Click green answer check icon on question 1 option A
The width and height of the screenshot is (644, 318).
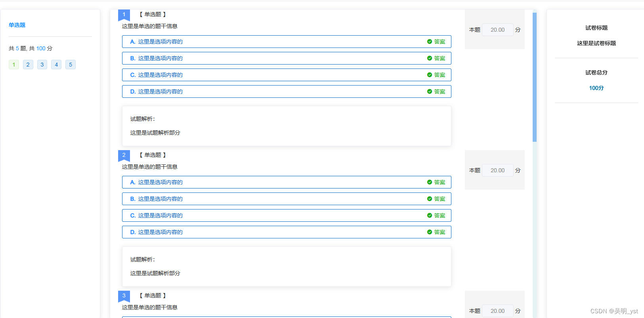tap(430, 42)
